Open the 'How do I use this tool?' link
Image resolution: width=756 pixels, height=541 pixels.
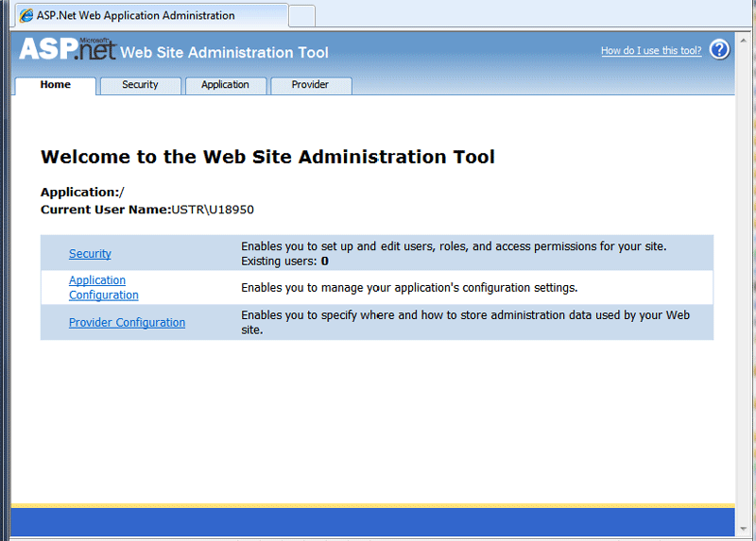(x=651, y=51)
